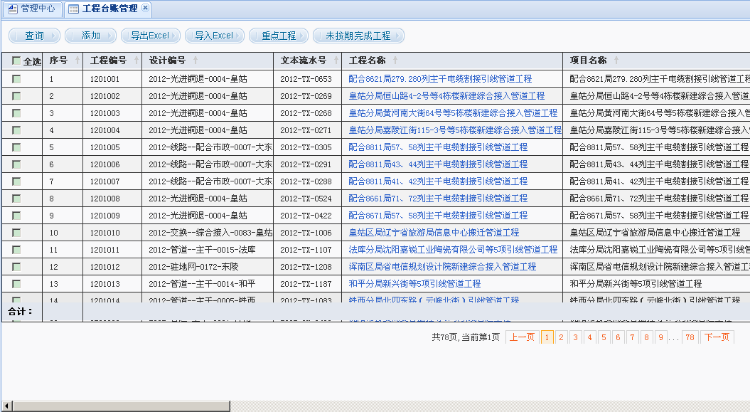The width and height of the screenshot is (750, 412).
Task: Jump to page 5
Action: tap(604, 337)
